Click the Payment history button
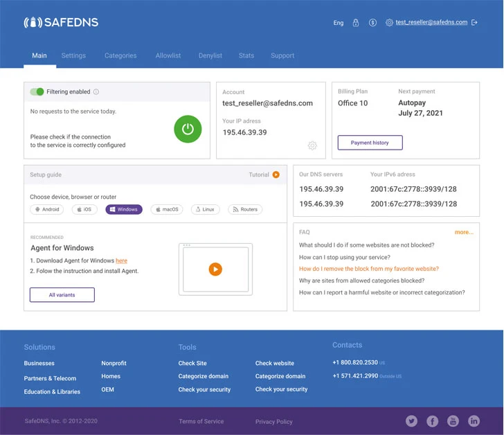Image resolution: width=504 pixels, height=435 pixels. click(x=370, y=143)
